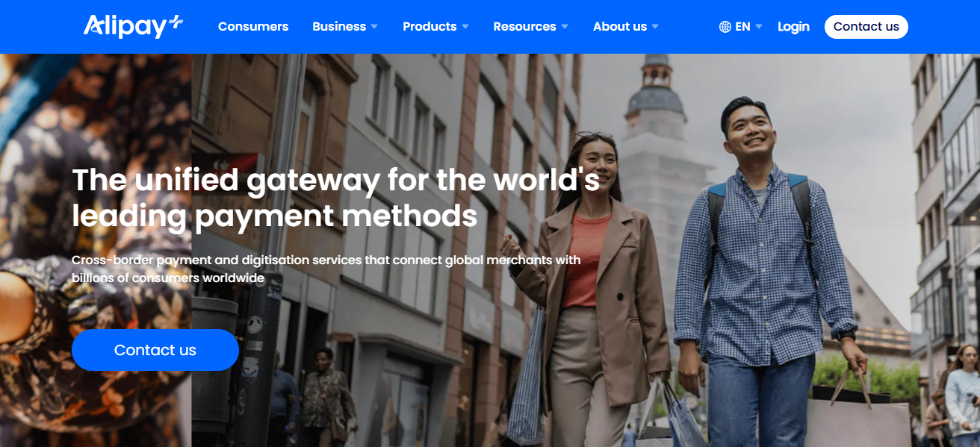Click the hero headline about unified gateway
980x447 pixels.
[336, 198]
